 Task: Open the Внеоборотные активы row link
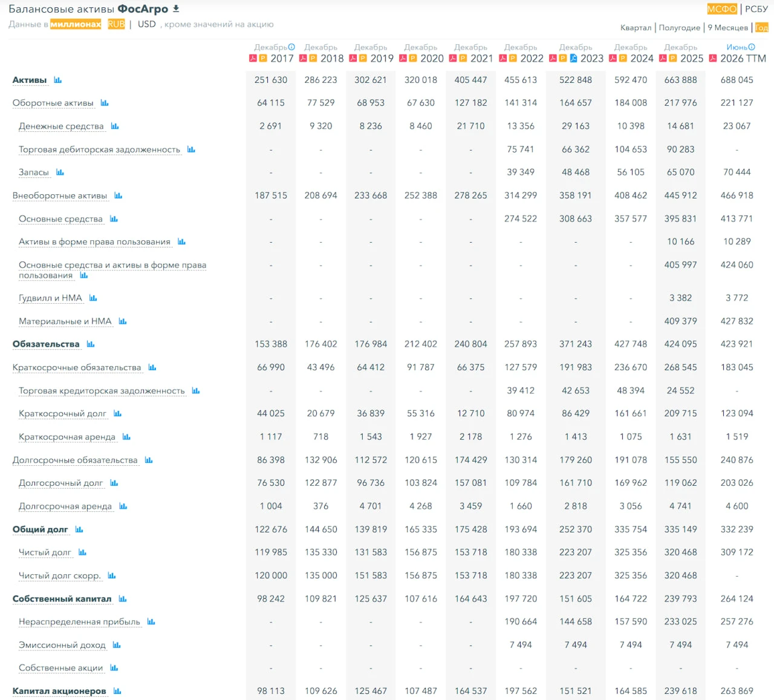tap(60, 196)
